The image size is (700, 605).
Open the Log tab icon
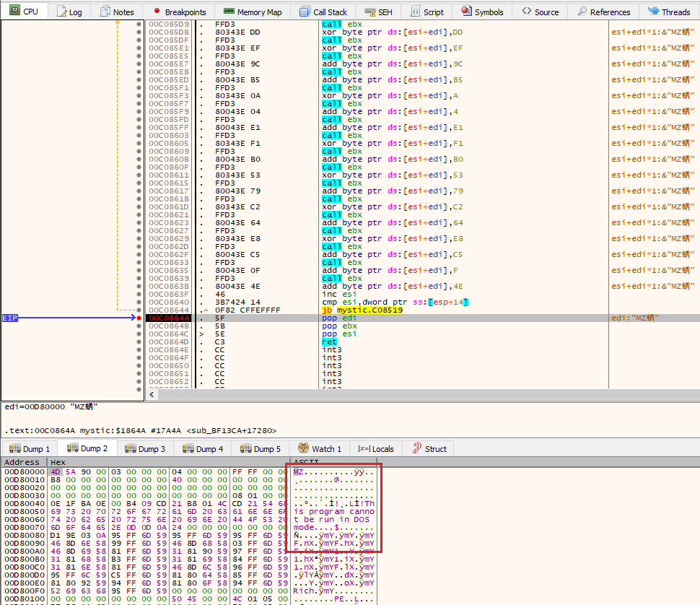point(61,12)
